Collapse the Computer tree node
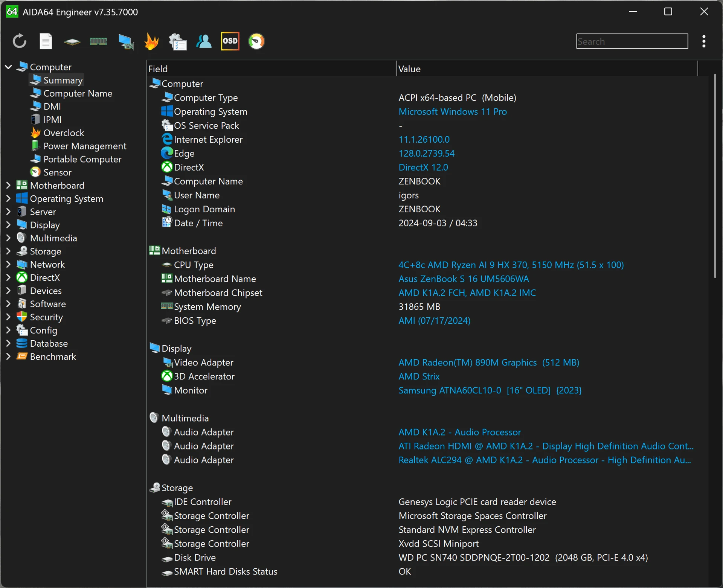This screenshot has height=588, width=723. [8, 67]
